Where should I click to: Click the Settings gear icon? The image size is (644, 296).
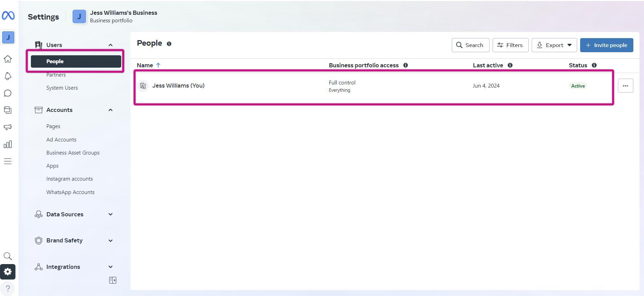click(x=8, y=272)
